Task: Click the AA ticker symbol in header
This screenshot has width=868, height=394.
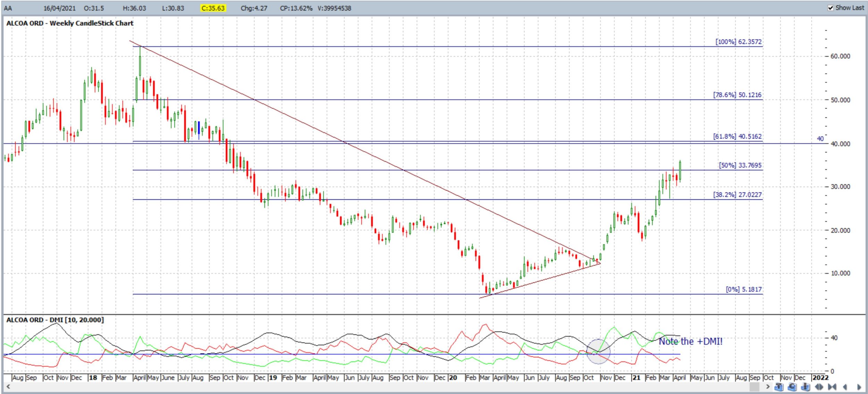Action: [8, 8]
